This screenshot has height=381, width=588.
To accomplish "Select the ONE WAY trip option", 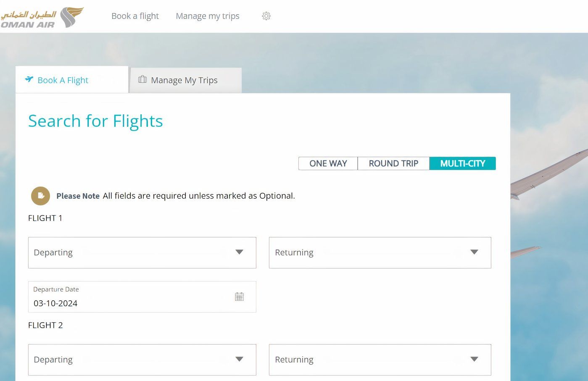I will click(x=328, y=163).
